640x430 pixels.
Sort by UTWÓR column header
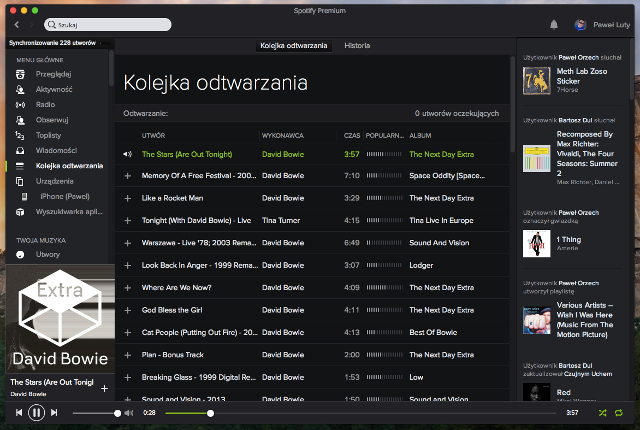(153, 136)
